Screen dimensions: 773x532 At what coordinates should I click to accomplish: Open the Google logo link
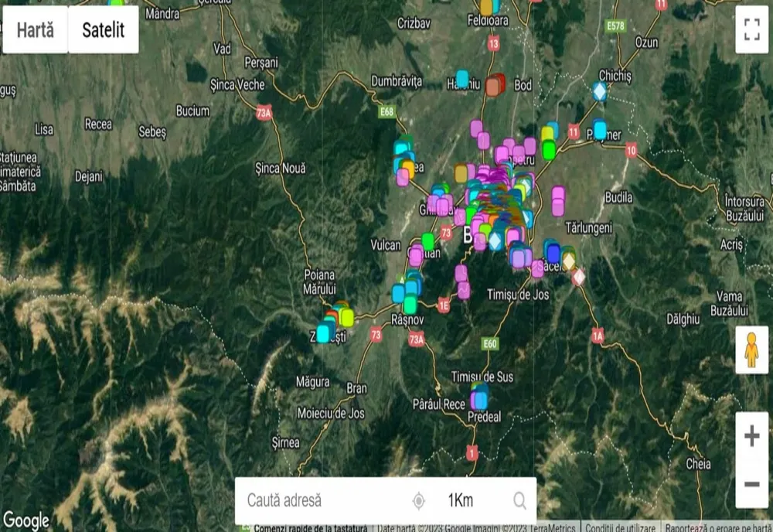tap(26, 520)
